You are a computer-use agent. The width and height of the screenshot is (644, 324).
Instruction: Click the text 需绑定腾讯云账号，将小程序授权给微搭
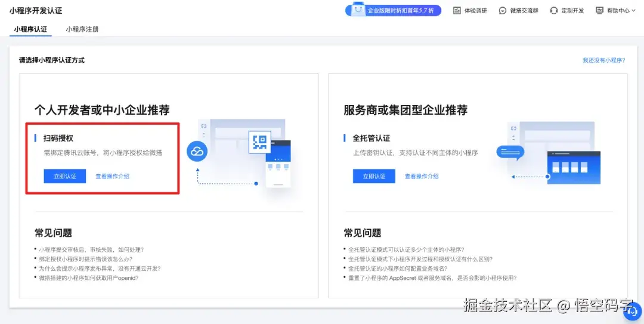103,153
